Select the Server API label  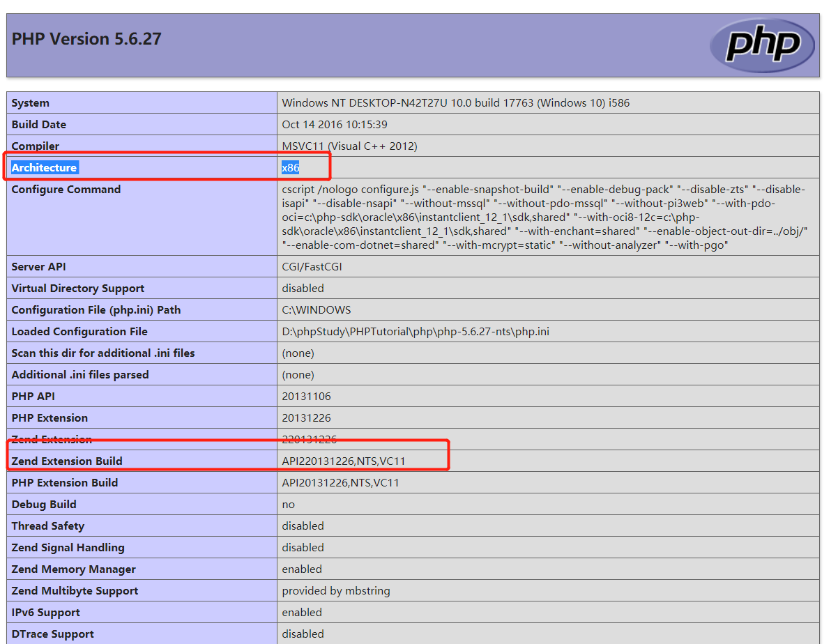click(x=38, y=267)
